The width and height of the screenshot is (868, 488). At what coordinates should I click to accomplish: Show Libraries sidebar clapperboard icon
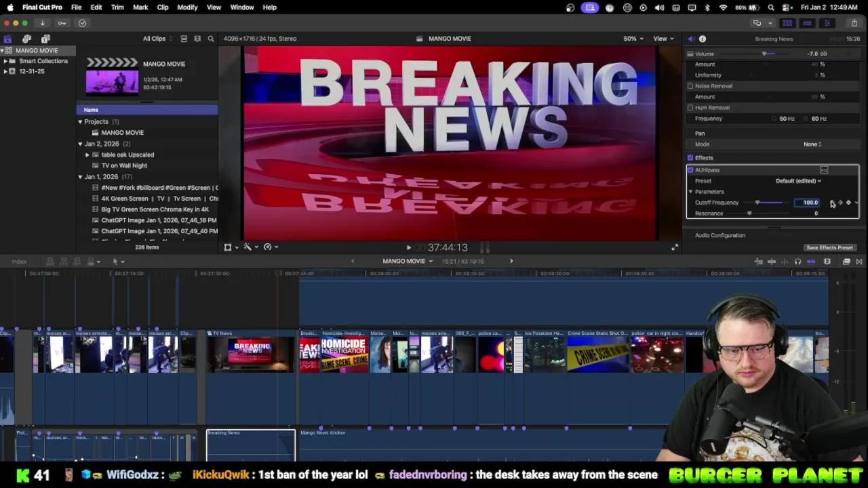[7, 39]
